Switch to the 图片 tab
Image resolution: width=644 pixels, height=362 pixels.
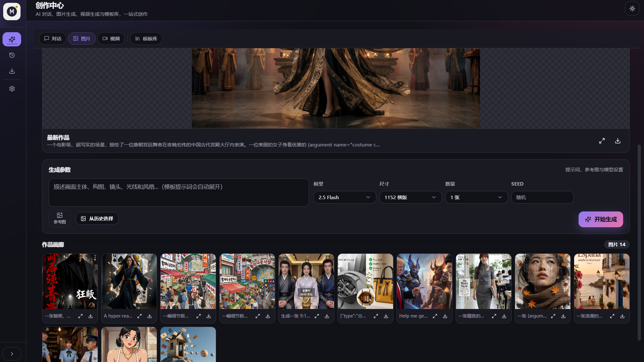tap(82, 39)
